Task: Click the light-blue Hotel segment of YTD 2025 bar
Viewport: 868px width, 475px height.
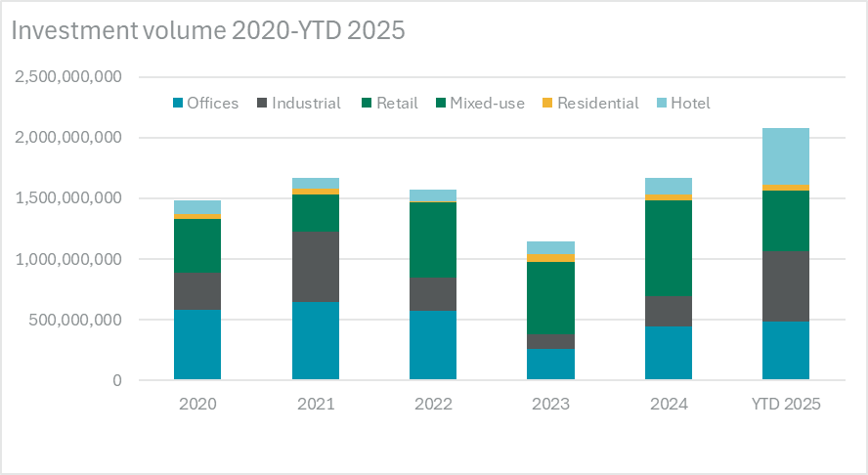Action: (785, 156)
